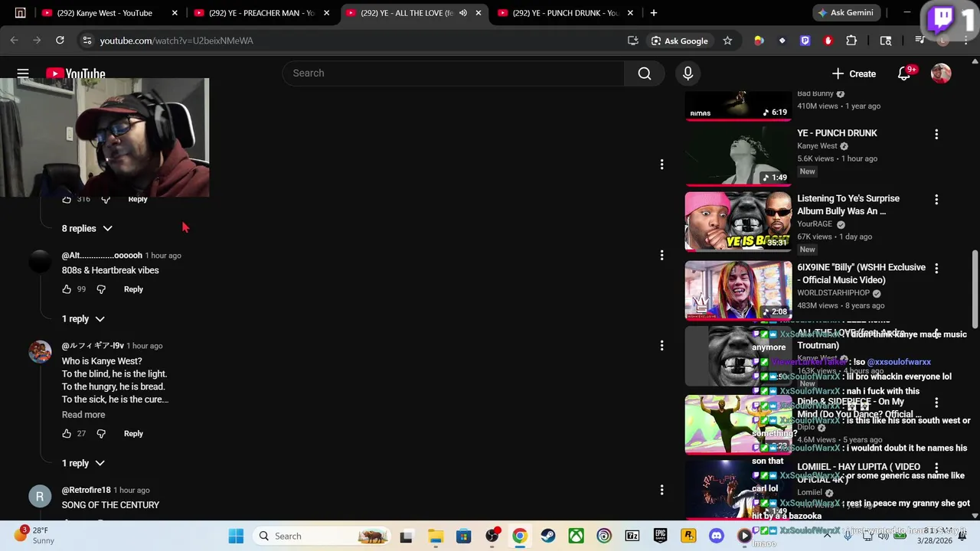The width and height of the screenshot is (980, 551).
Task: Open the YE - PUNCH DRUNK thumbnail
Action: [x=738, y=156]
